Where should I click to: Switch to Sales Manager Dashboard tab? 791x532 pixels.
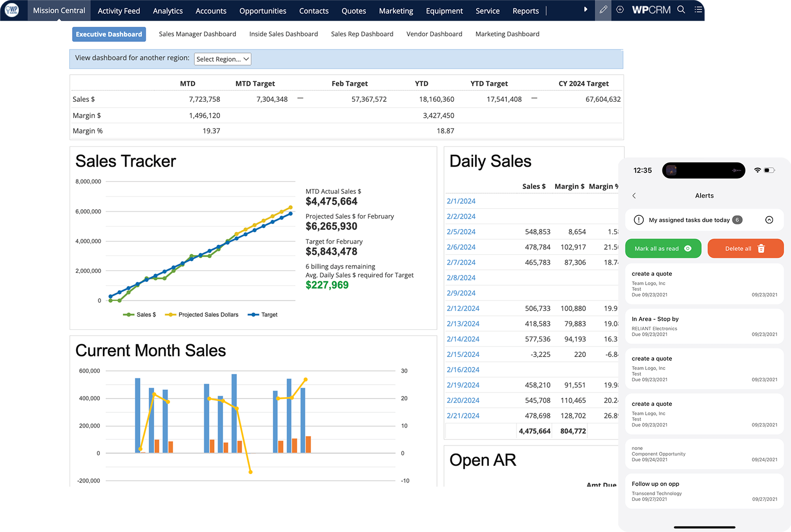(197, 34)
